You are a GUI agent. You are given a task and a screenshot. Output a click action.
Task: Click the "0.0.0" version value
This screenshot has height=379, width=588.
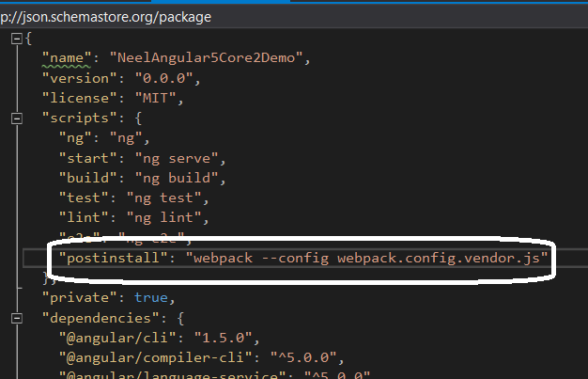[x=163, y=78]
